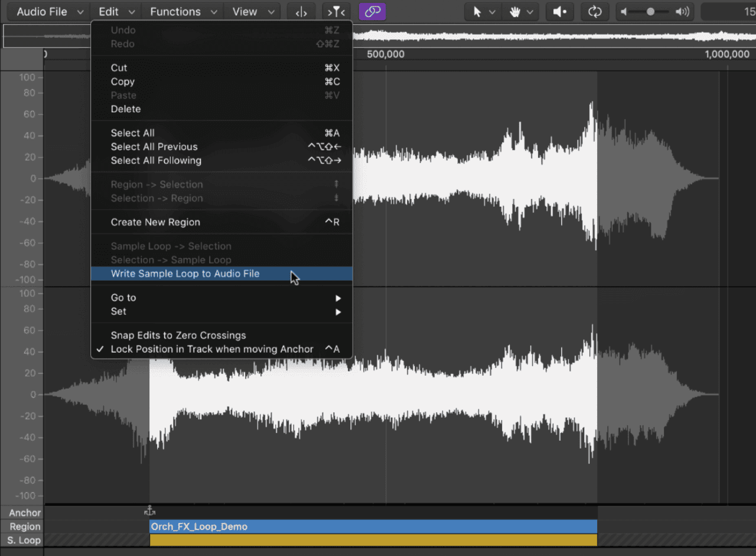Choose Select All Following

coord(221,160)
